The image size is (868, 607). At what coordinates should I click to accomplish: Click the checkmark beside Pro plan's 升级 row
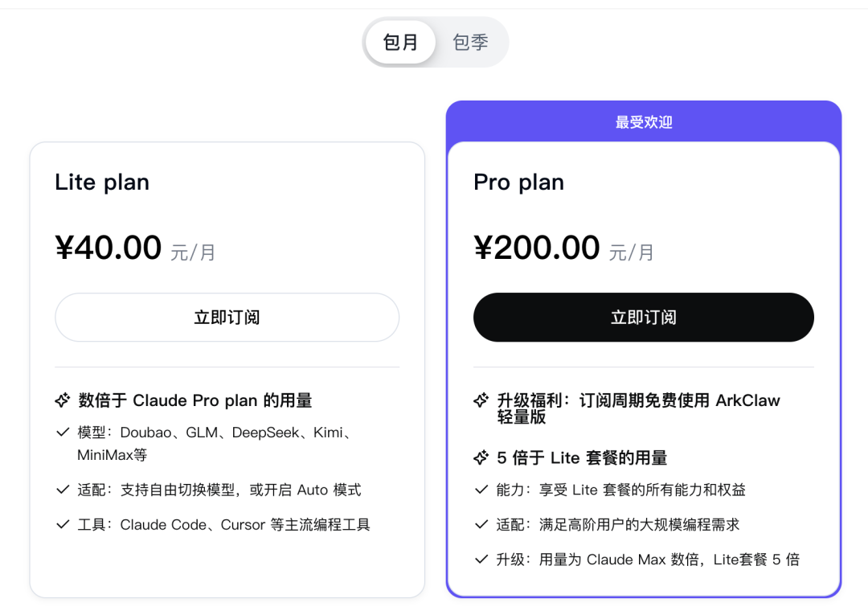click(481, 559)
